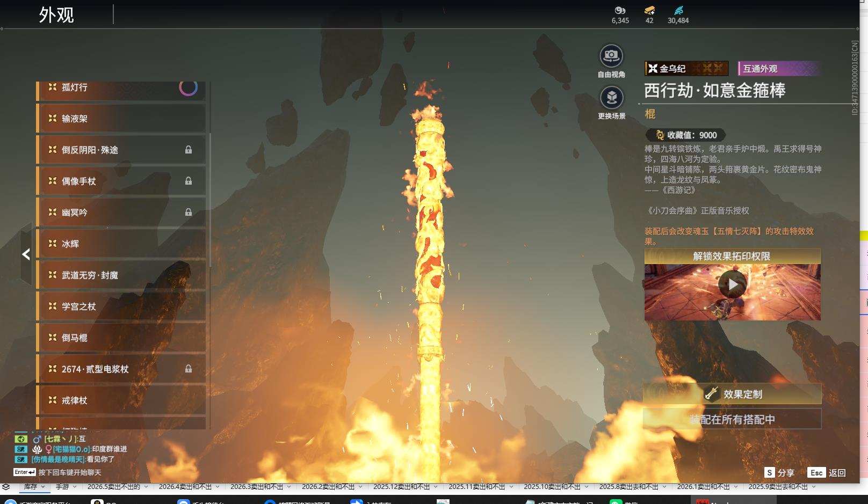Select the 偶像手杖 skin
868x504 pixels.
point(121,181)
